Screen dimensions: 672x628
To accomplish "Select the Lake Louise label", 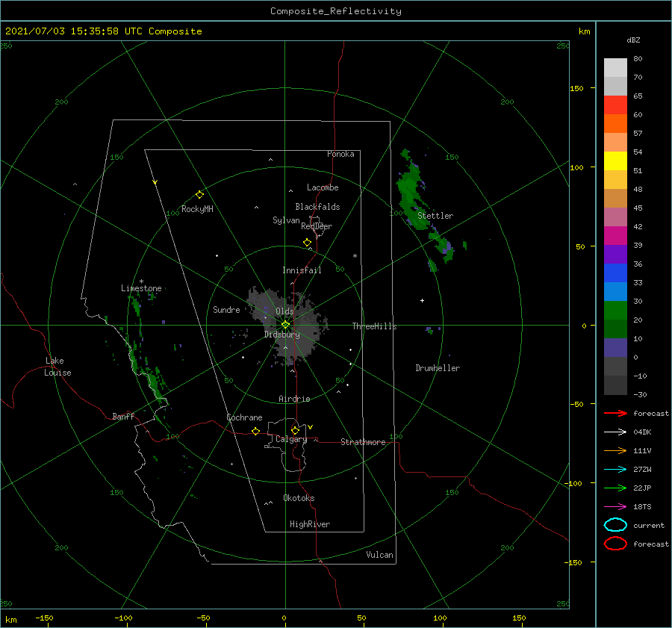I will [57, 367].
